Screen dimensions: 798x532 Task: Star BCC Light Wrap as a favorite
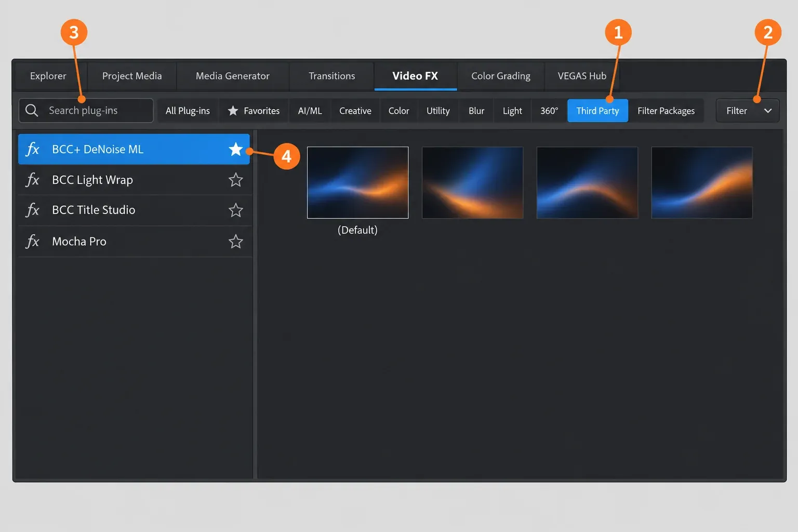click(x=236, y=180)
